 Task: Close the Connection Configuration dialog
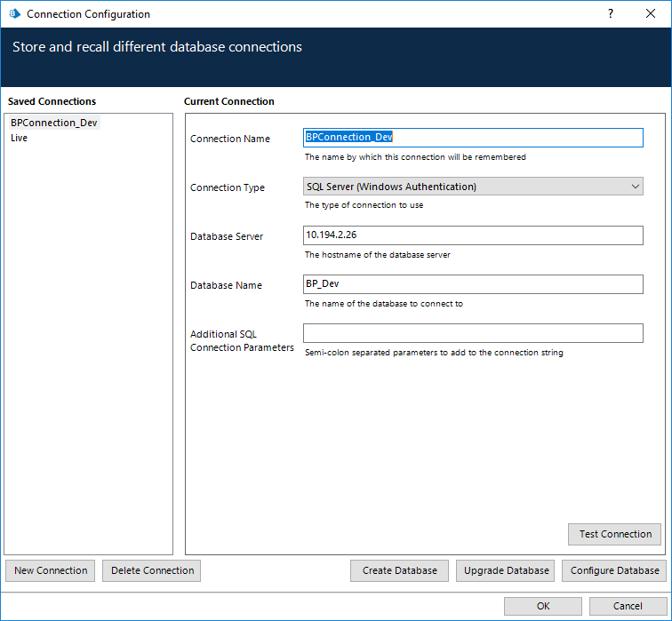pos(651,14)
